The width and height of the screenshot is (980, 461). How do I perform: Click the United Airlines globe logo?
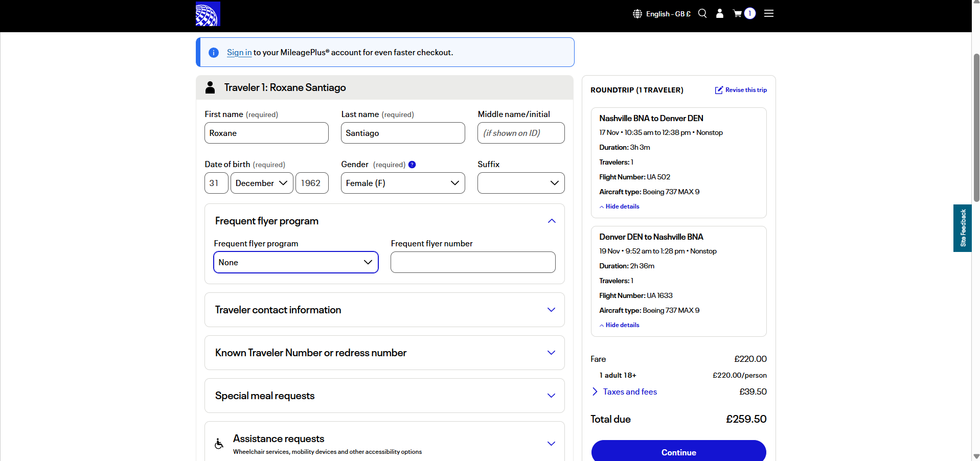tap(208, 14)
